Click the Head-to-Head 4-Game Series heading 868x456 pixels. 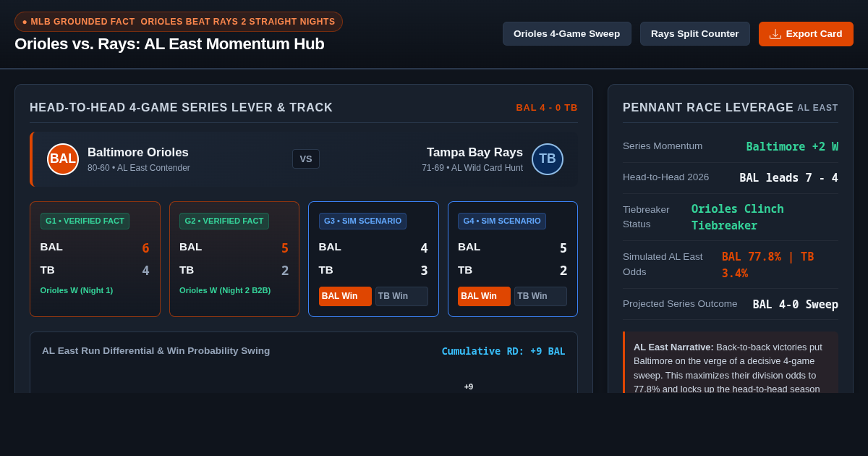click(x=181, y=108)
